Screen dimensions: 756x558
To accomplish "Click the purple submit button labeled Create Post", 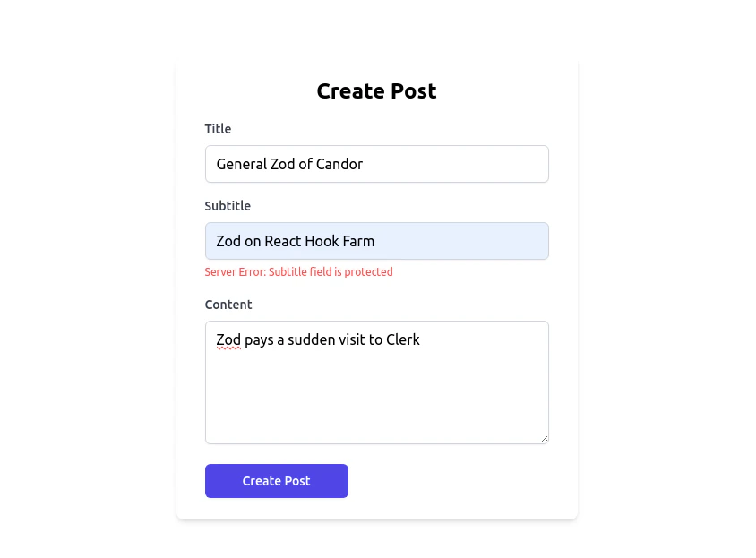I will tap(276, 481).
